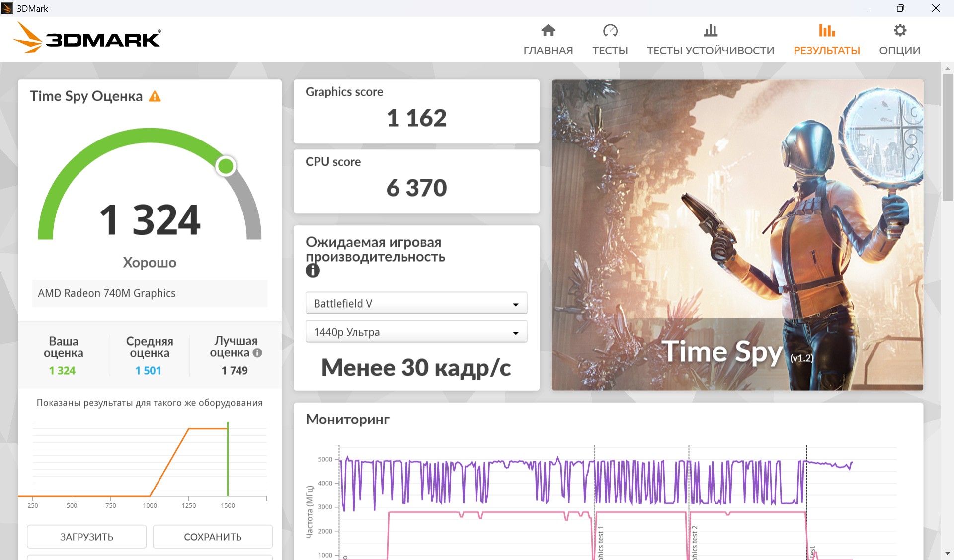
Task: Select the Результаты bar chart icon
Action: (x=827, y=31)
